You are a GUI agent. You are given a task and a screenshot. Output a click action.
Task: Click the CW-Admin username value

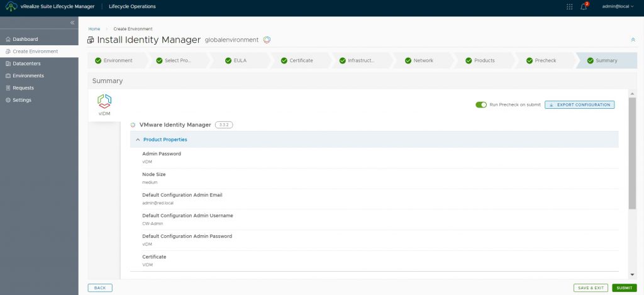pyautogui.click(x=152, y=223)
